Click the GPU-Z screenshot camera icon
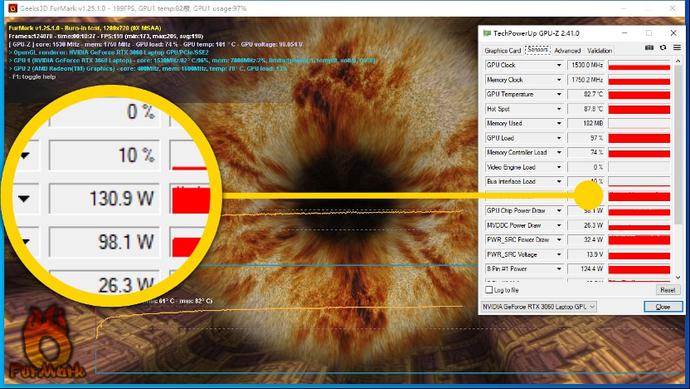690x389 pixels. point(649,48)
